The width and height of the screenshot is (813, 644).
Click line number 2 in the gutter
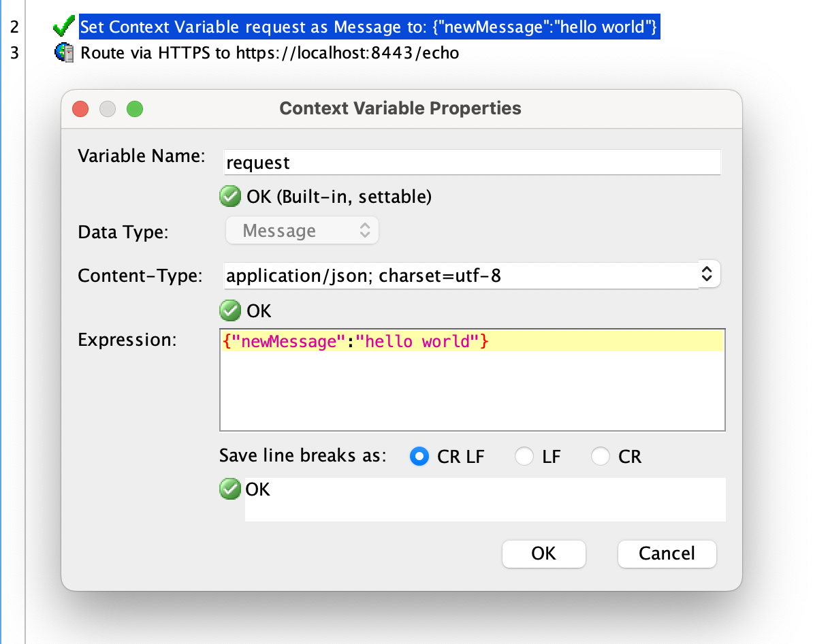(x=15, y=27)
